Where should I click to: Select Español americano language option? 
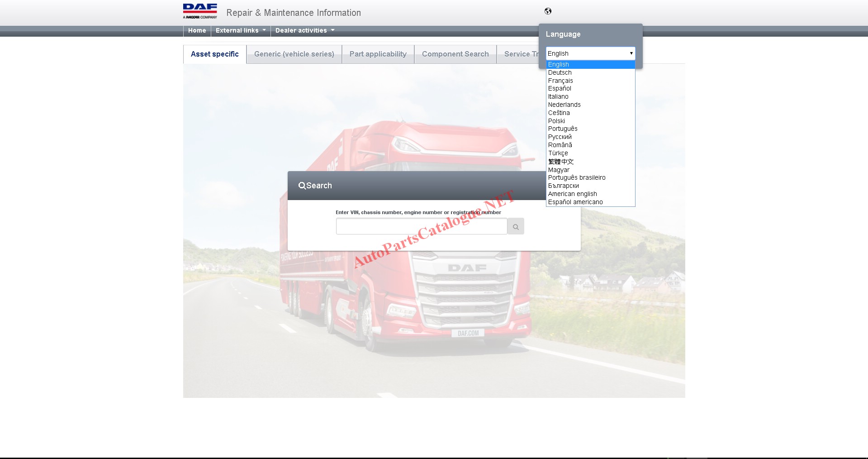(x=575, y=202)
